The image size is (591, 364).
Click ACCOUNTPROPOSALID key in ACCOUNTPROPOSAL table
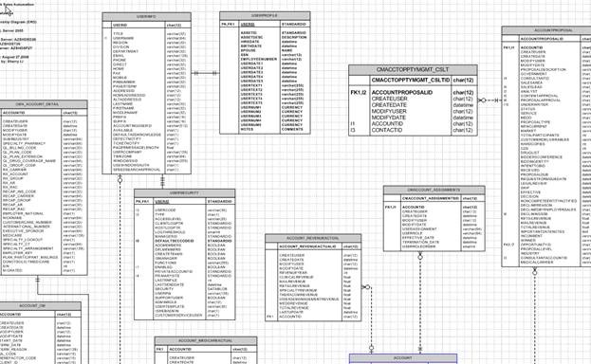pos(542,39)
